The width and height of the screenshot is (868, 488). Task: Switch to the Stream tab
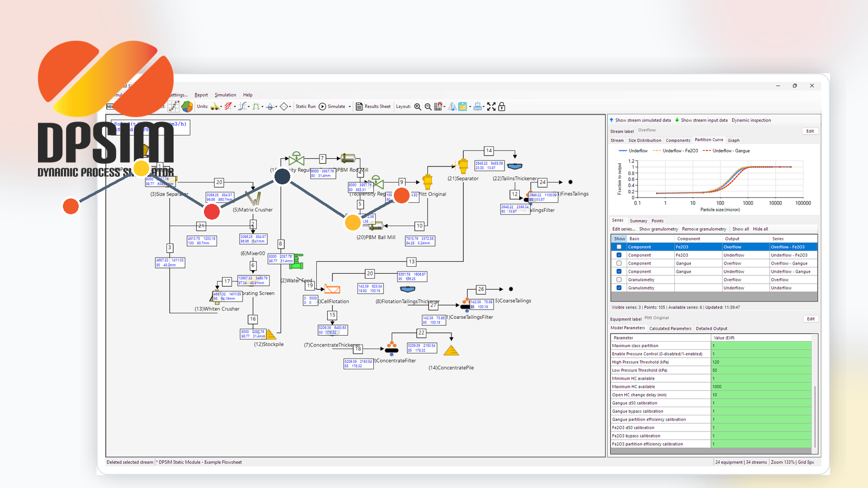tap(617, 140)
